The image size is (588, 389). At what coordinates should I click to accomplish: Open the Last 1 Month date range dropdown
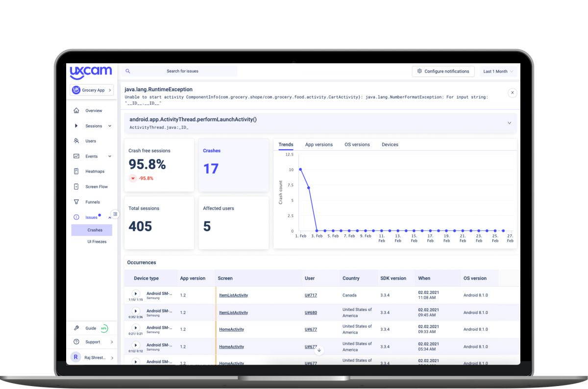[497, 71]
